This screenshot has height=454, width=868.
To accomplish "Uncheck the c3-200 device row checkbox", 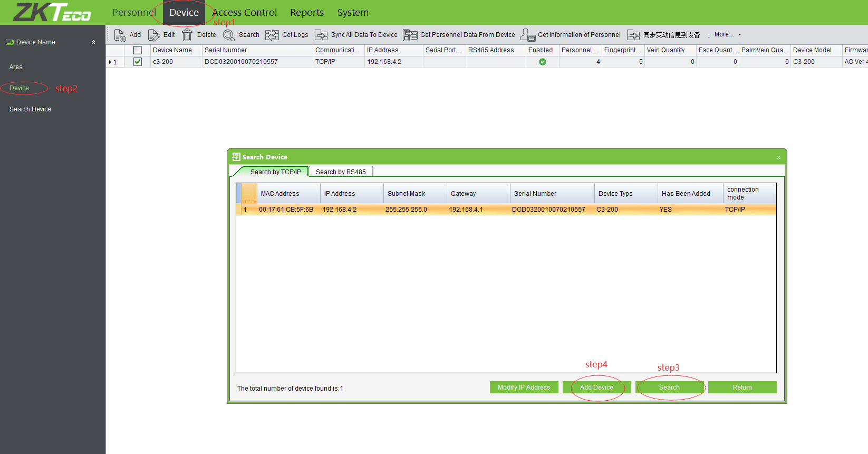I will pyautogui.click(x=138, y=62).
